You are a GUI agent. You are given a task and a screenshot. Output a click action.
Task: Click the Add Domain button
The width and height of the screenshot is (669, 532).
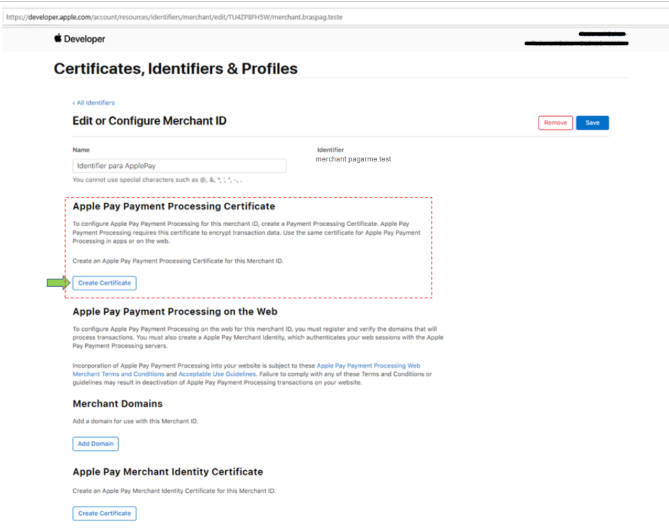pyautogui.click(x=96, y=444)
